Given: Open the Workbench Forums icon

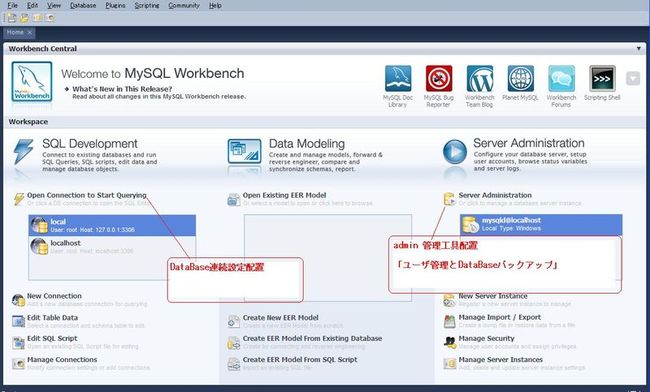Looking at the screenshot, I should pos(561,78).
